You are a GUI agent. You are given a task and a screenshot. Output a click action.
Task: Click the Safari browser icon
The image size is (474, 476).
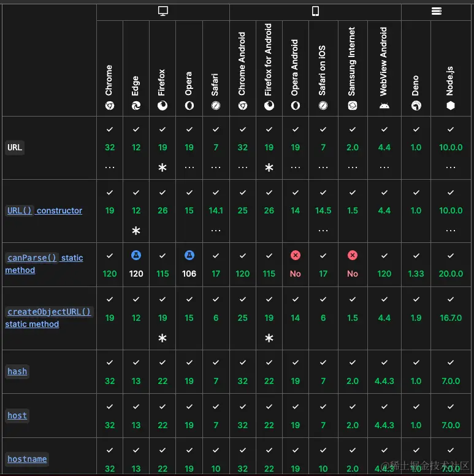click(x=216, y=106)
